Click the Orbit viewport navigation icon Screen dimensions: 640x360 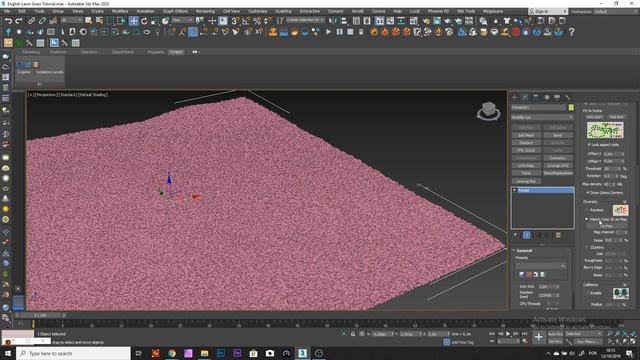(x=625, y=341)
